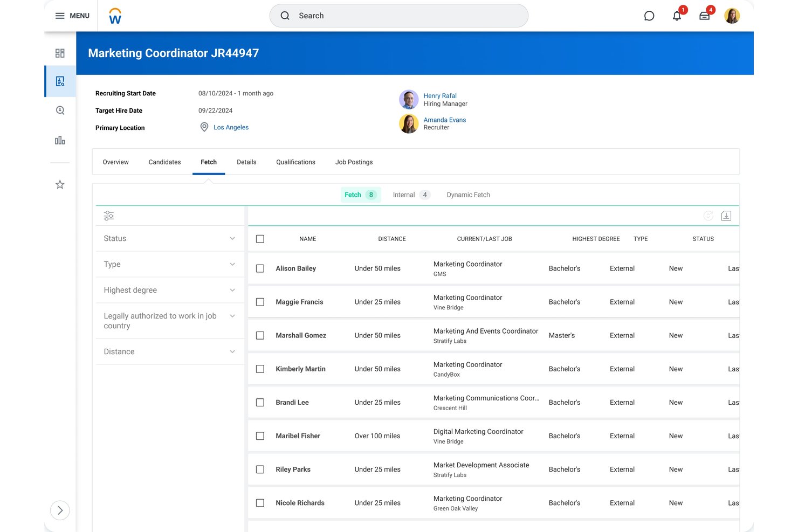Open candidate Brandi Lee

click(292, 403)
